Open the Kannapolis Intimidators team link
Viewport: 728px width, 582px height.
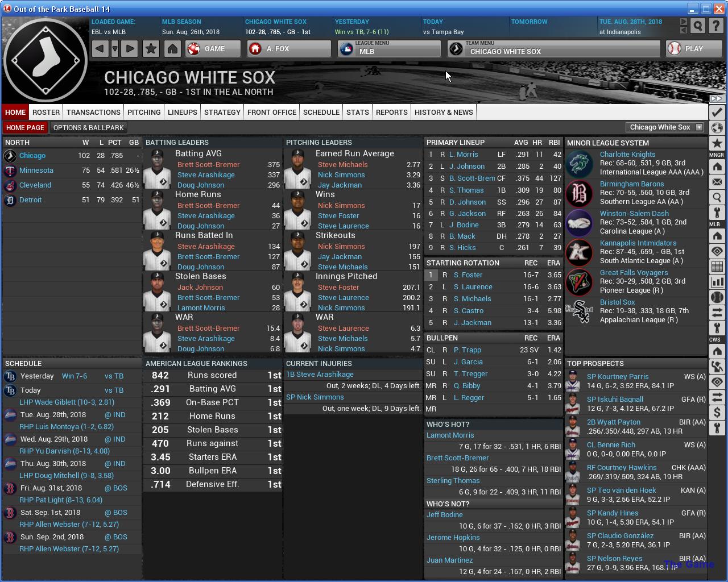coord(638,243)
